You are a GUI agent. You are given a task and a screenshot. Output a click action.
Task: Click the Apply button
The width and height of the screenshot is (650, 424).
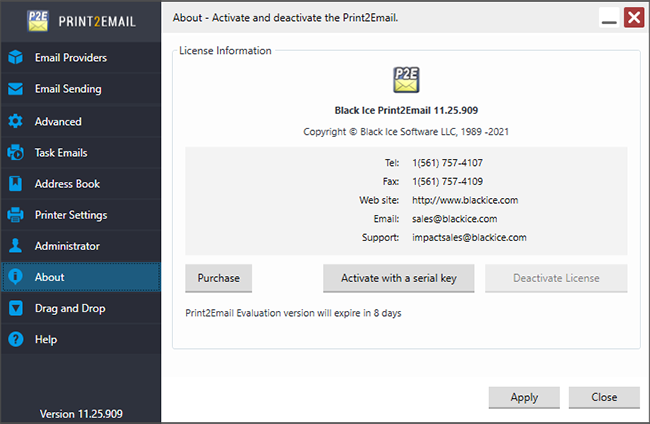[524, 397]
